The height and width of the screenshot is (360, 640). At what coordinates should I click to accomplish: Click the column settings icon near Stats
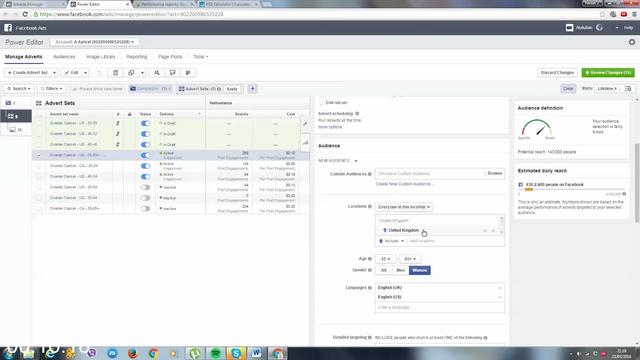pyautogui.click(x=628, y=89)
